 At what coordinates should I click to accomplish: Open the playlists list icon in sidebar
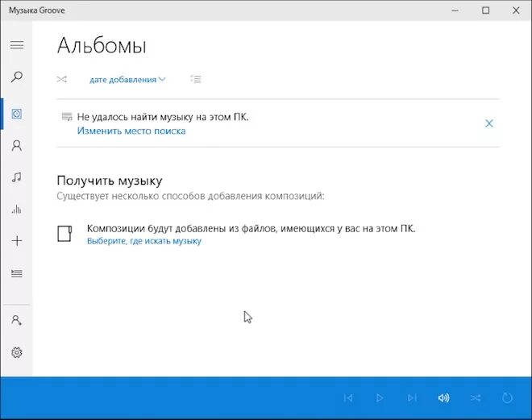[x=17, y=273]
